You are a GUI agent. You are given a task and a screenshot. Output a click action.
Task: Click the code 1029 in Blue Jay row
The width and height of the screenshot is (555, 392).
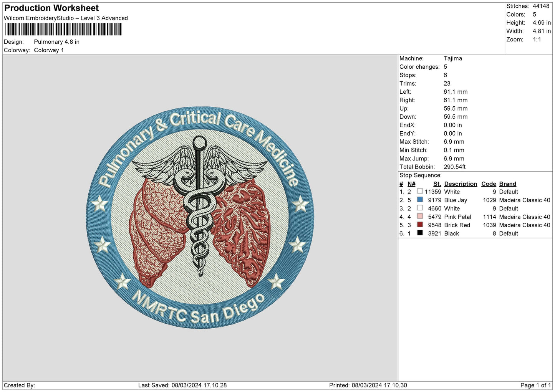(490, 200)
